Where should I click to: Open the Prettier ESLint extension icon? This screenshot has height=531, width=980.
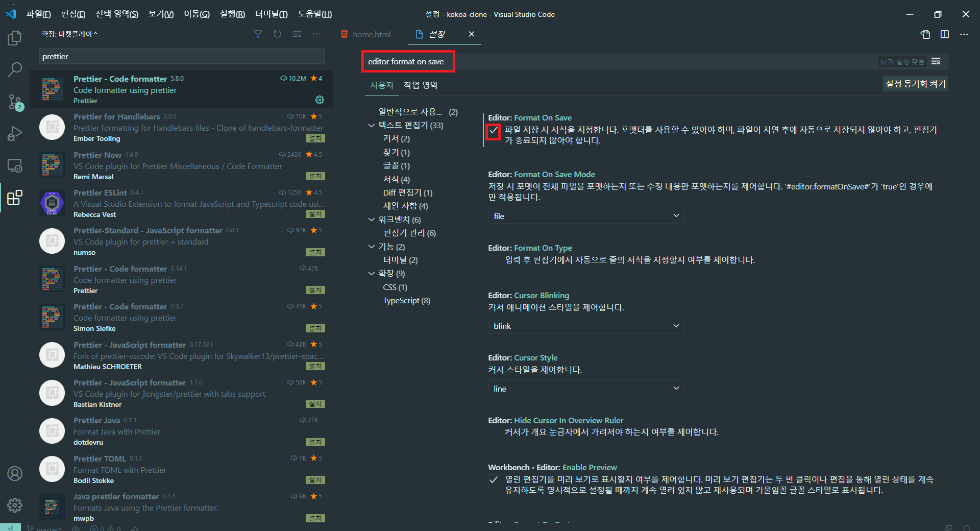pos(52,203)
